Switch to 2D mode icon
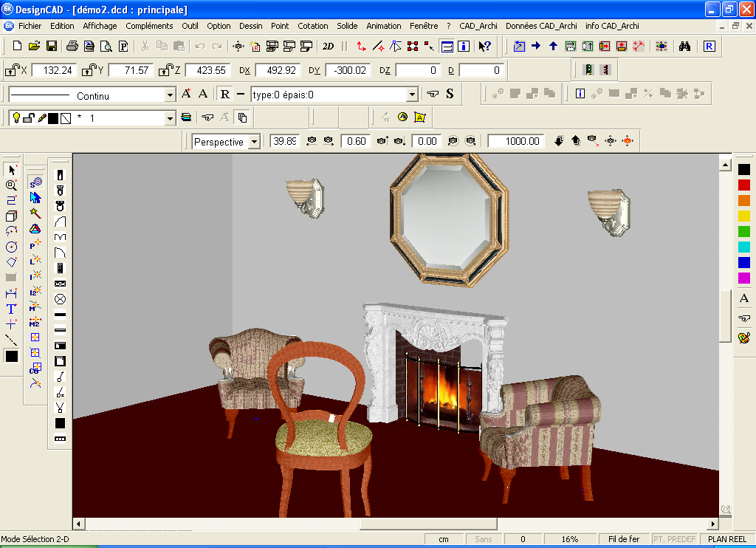Image resolution: width=756 pixels, height=548 pixels. click(x=328, y=46)
